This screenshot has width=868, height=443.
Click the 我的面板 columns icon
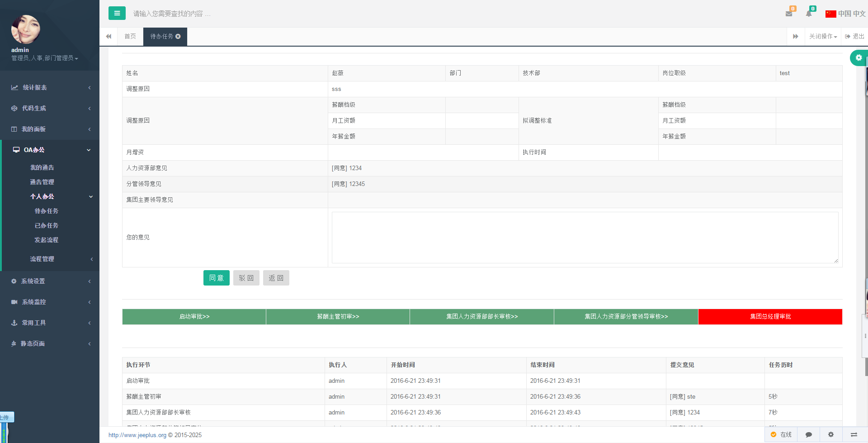click(x=14, y=129)
